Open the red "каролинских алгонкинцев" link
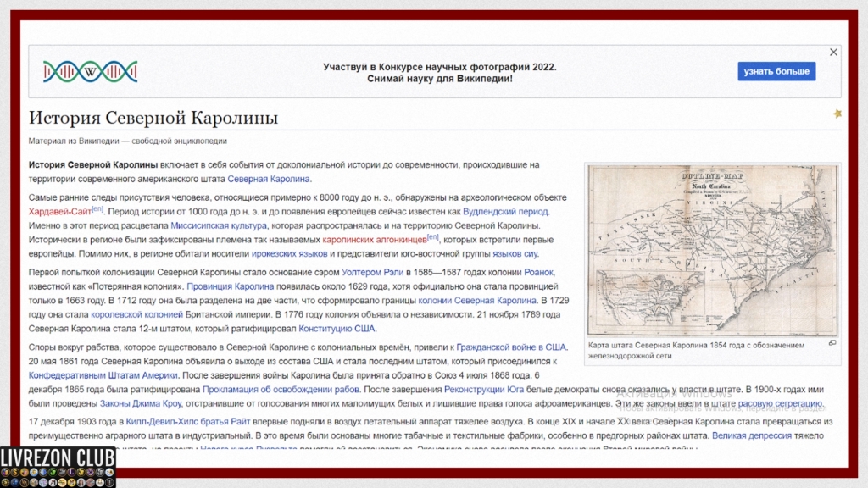The width and height of the screenshot is (868, 488). point(374,240)
